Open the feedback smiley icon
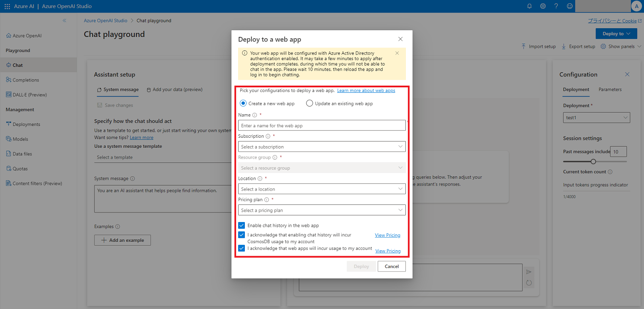Screen dimensions: 644x309 pos(569,6)
